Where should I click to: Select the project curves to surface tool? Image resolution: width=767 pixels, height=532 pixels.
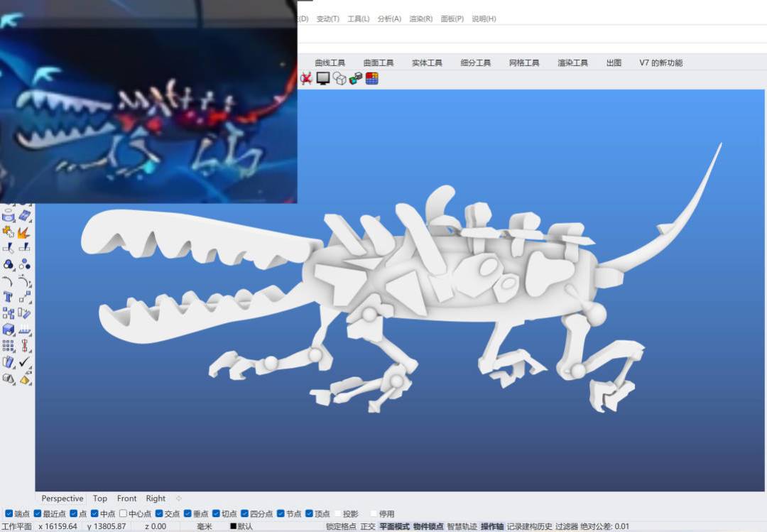(x=24, y=330)
